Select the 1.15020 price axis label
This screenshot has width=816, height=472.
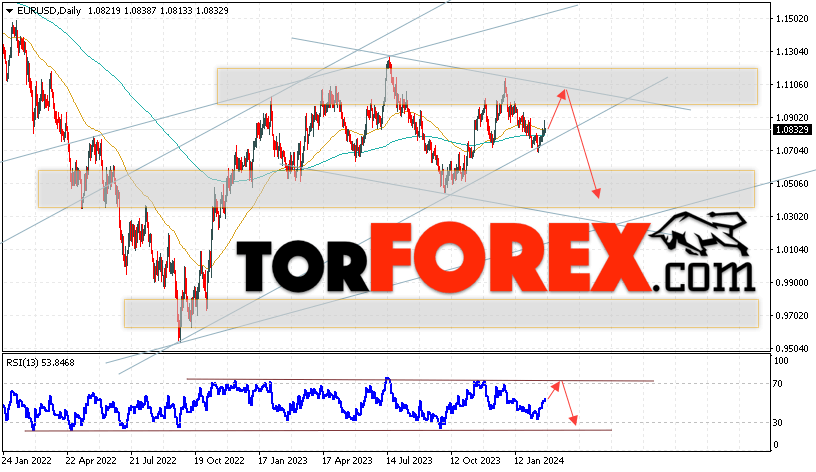pyautogui.click(x=792, y=19)
